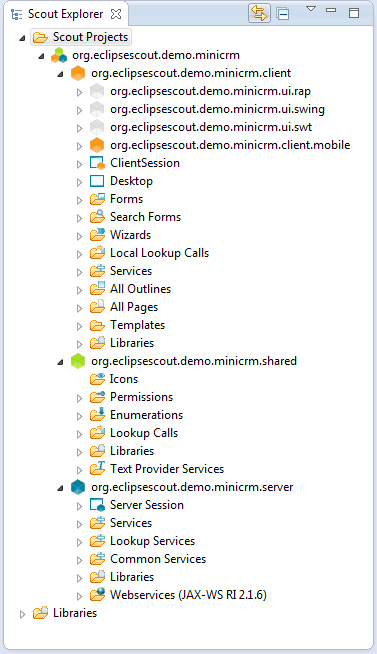The height and width of the screenshot is (654, 377).
Task: Expand the client.mobile bundle
Action: pyautogui.click(x=79, y=146)
